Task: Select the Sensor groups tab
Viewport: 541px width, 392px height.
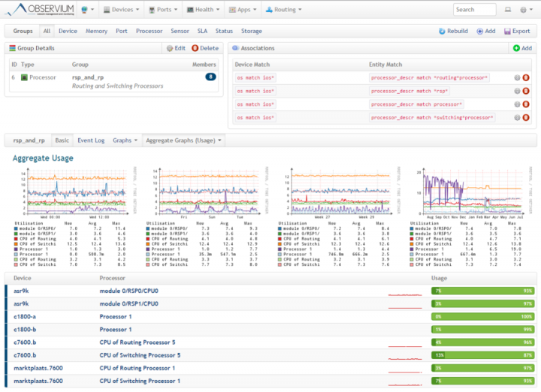Action: (x=180, y=31)
